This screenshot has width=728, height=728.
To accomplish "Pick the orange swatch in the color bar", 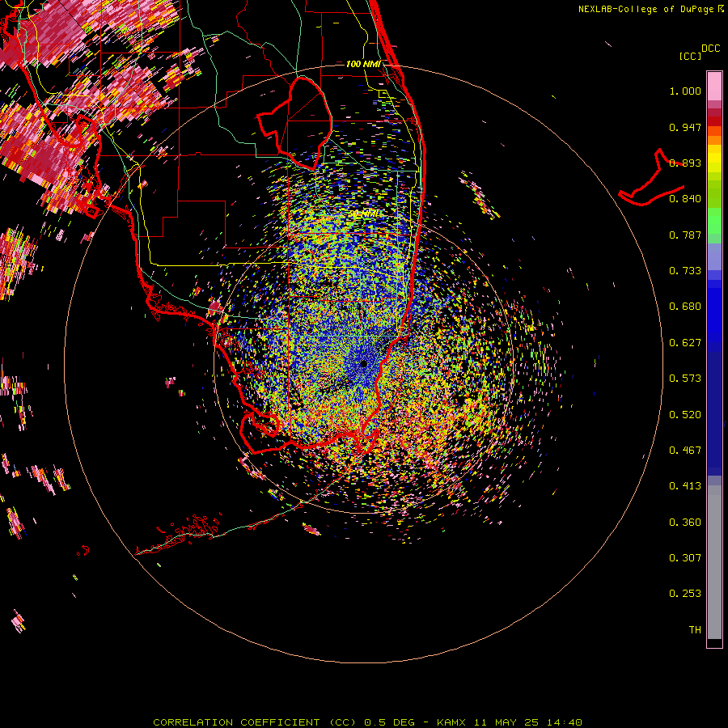I will (714, 140).
